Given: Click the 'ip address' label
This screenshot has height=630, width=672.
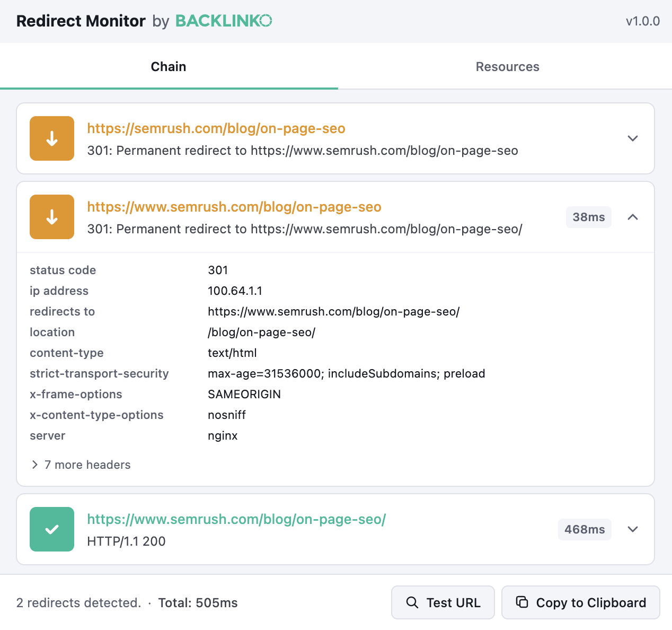Looking at the screenshot, I should [59, 291].
